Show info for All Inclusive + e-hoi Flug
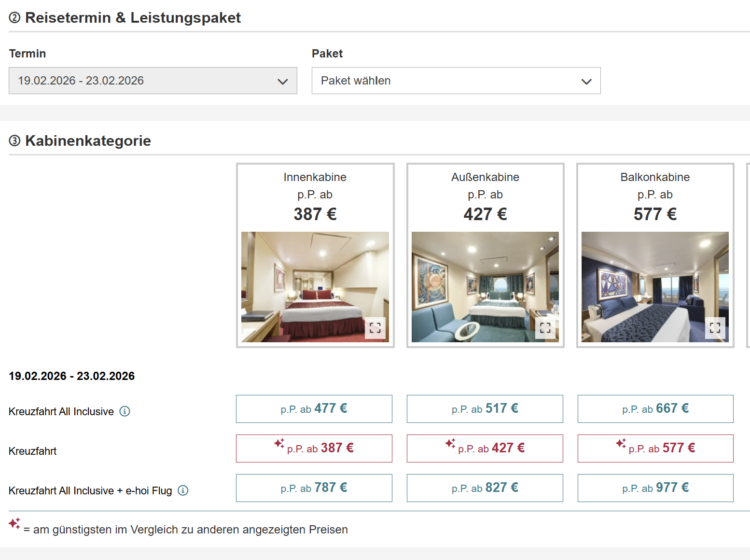750x560 pixels. click(x=183, y=490)
